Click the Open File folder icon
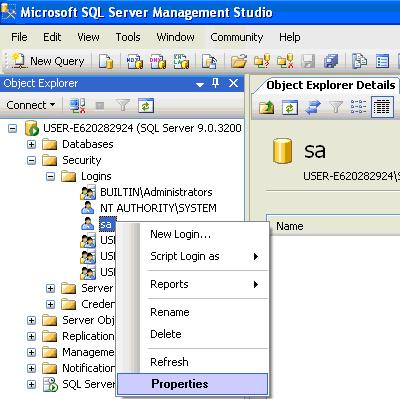 [239, 61]
